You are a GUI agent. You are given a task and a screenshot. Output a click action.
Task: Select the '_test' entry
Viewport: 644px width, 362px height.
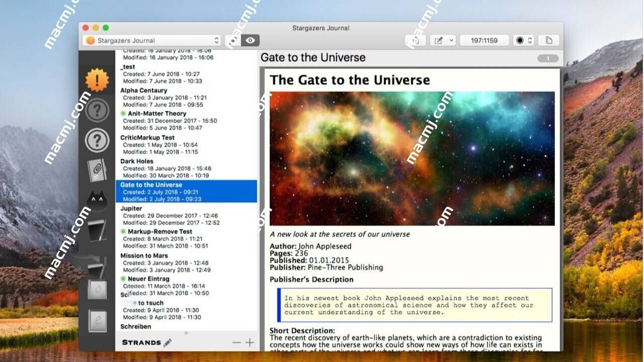(x=186, y=74)
